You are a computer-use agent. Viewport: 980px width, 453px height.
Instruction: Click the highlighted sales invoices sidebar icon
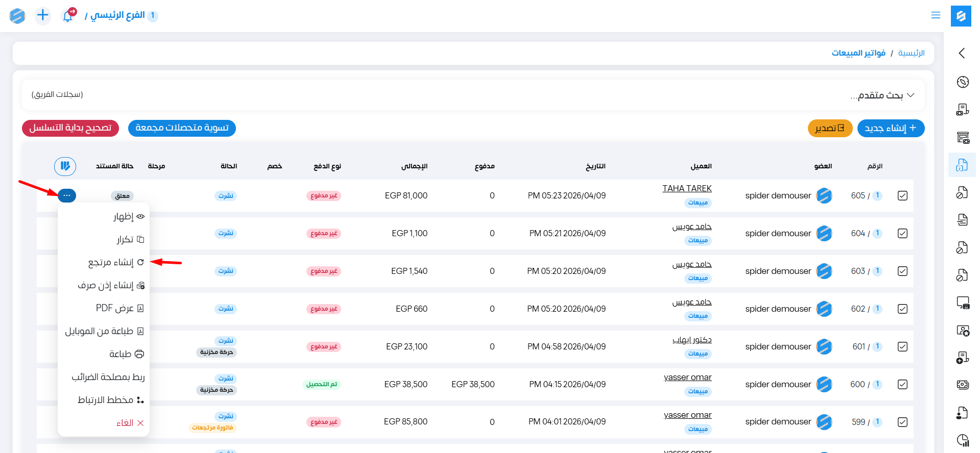[962, 165]
